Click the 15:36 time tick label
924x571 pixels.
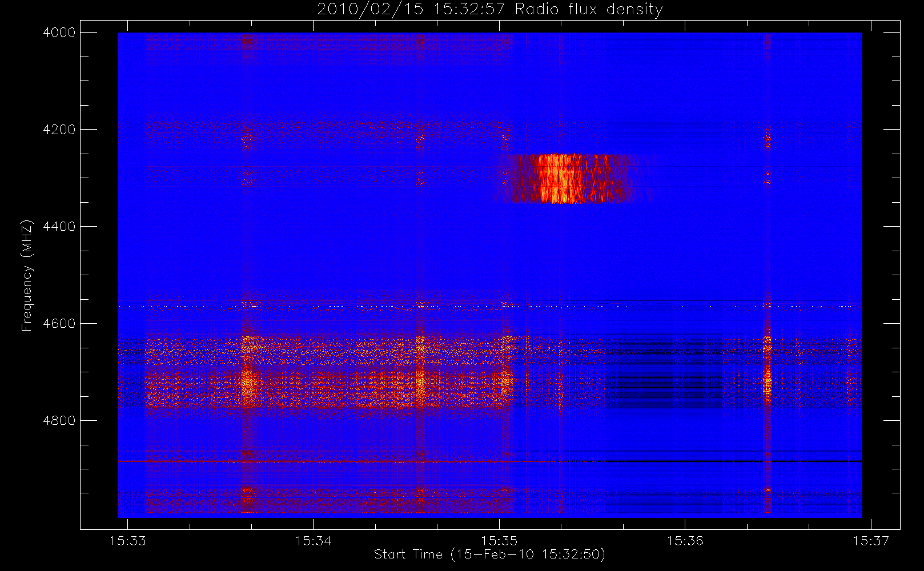[x=685, y=540]
